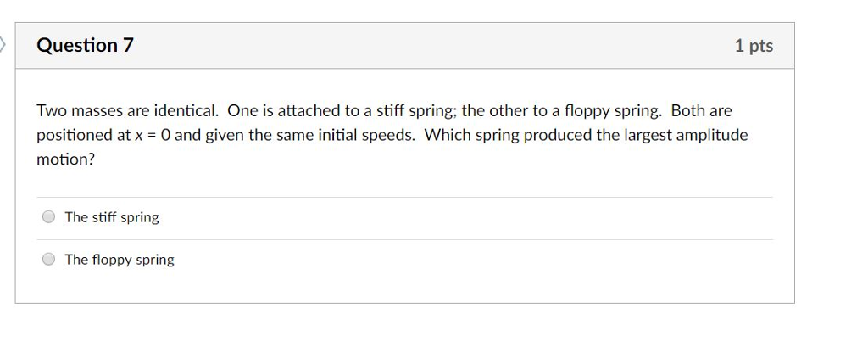This screenshot has height=353, width=868.
Task: Click "positioned at" in the question text
Action: point(83,135)
